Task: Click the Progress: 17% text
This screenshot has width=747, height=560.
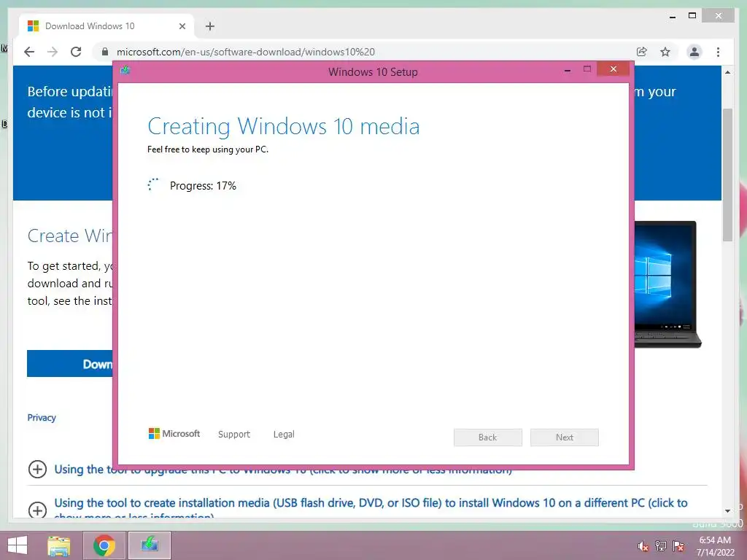Action: 203,186
